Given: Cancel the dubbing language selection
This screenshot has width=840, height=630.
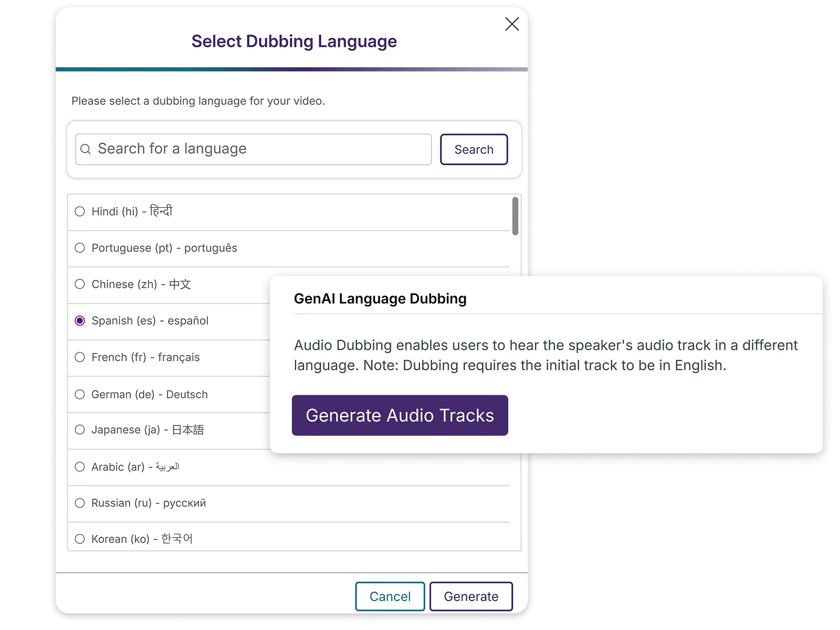Looking at the screenshot, I should [390, 596].
